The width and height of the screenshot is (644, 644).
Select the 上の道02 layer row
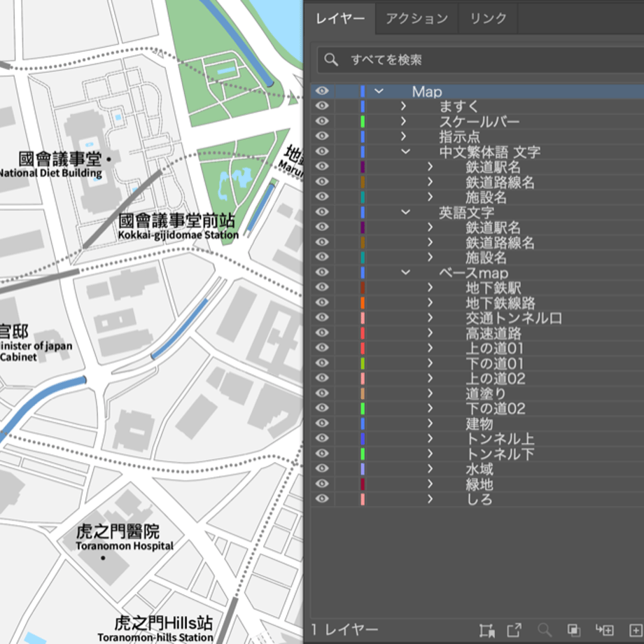[x=477, y=378]
